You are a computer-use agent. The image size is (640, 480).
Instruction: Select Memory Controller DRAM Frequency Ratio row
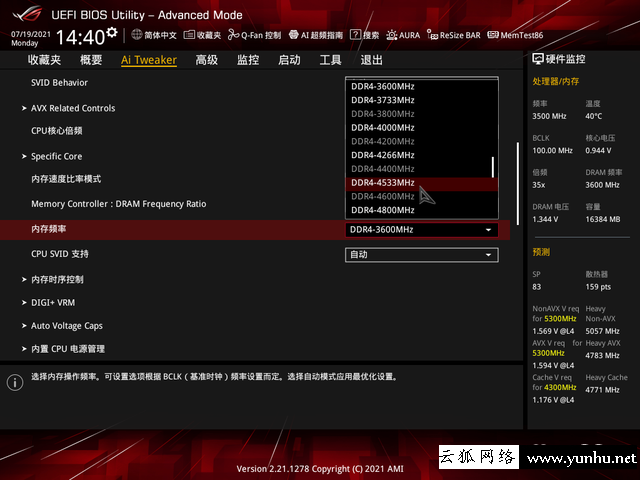click(x=119, y=204)
